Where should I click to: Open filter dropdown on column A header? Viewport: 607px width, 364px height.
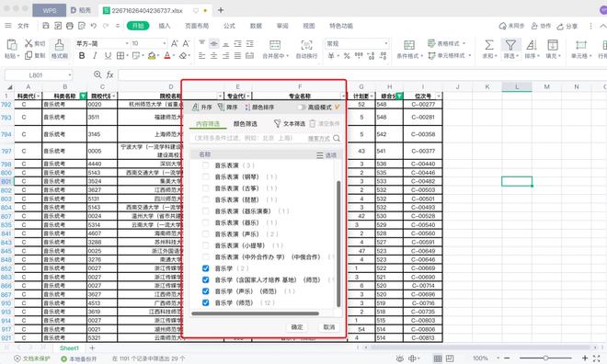(x=39, y=96)
